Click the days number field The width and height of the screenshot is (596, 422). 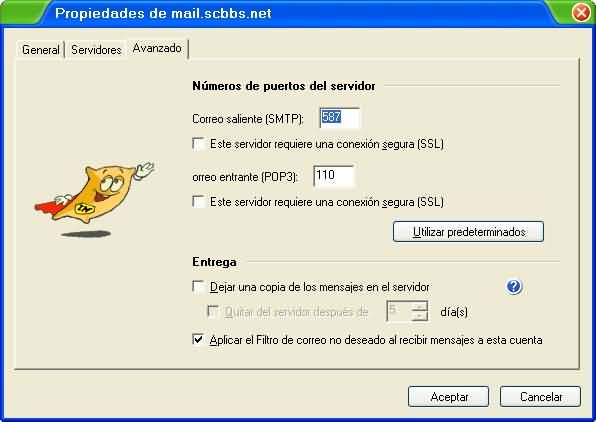pyautogui.click(x=398, y=311)
